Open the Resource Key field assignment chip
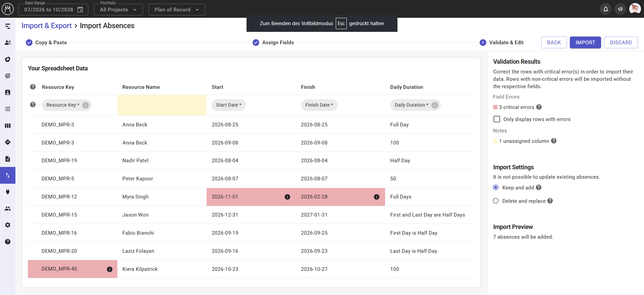 pos(66,105)
